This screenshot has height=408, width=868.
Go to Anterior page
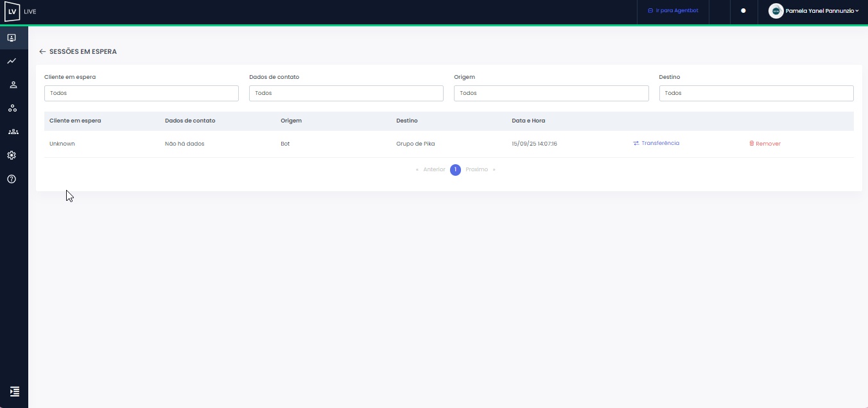tap(434, 169)
